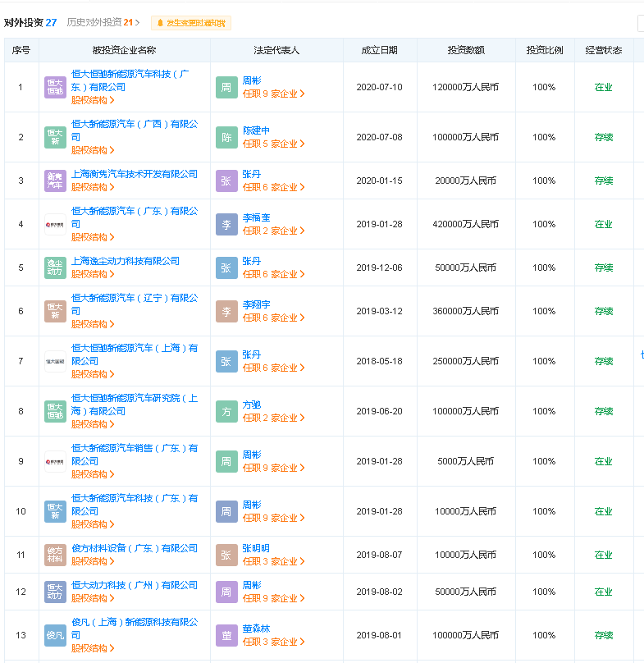Click logo icon of 恒大新能源汽车科技(广东)有限公司
The image size is (644, 663).
pyautogui.click(x=55, y=511)
